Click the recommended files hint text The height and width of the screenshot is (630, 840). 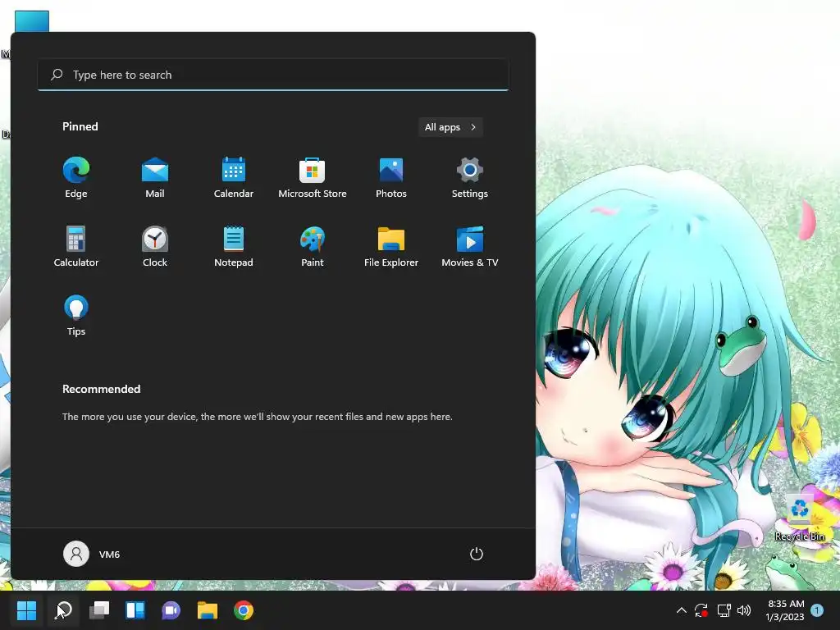257,416
